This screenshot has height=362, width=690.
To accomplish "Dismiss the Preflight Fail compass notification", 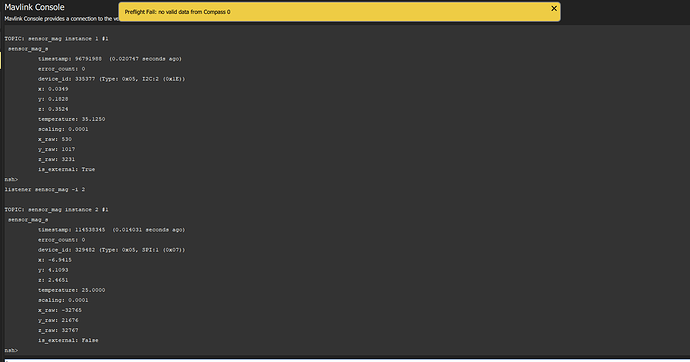I will point(554,8).
